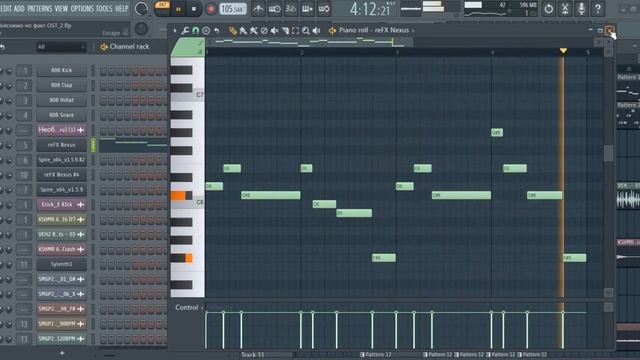The width and height of the screenshot is (640, 360).
Task: Select the paint brush tool in piano roll
Action: point(243,31)
